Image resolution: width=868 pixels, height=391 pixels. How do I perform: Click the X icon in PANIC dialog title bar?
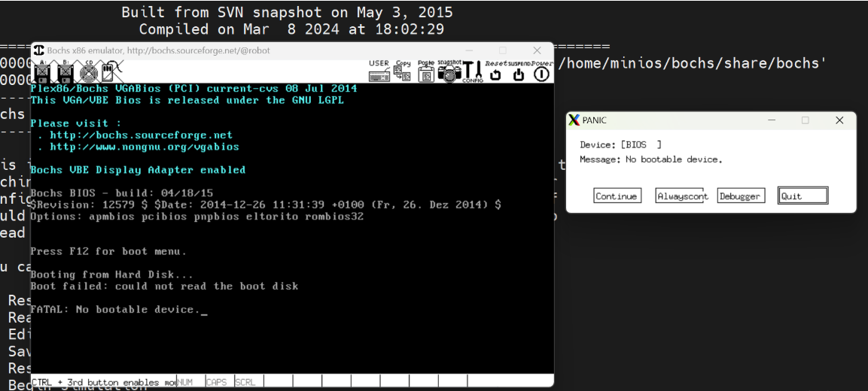click(574, 120)
